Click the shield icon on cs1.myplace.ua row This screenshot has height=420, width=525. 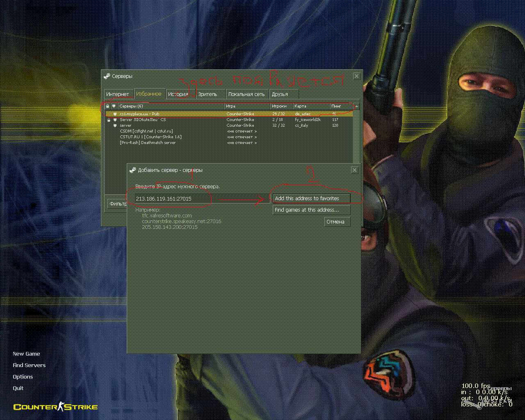point(115,114)
